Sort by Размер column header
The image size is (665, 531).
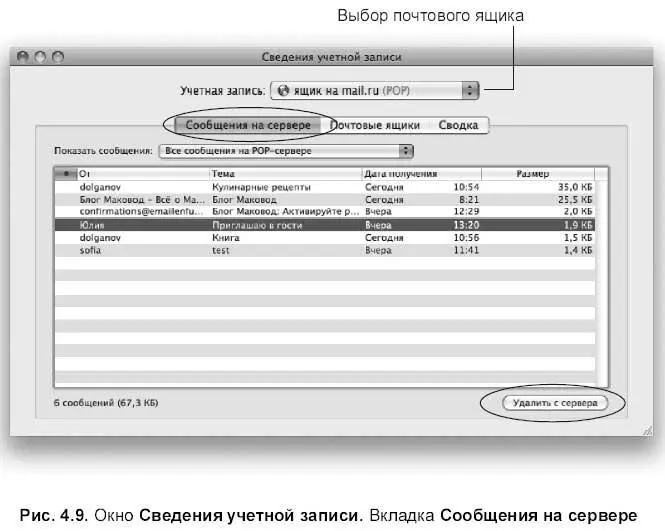coord(538,173)
